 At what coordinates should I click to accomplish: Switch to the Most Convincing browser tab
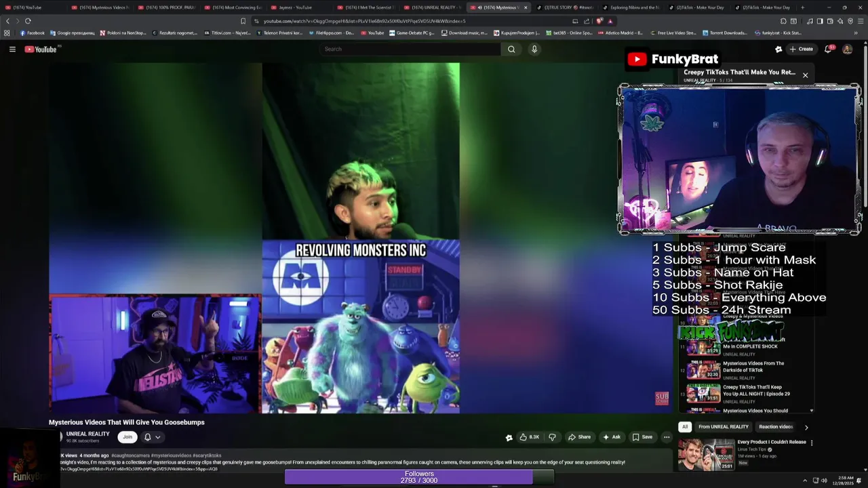[x=233, y=7]
